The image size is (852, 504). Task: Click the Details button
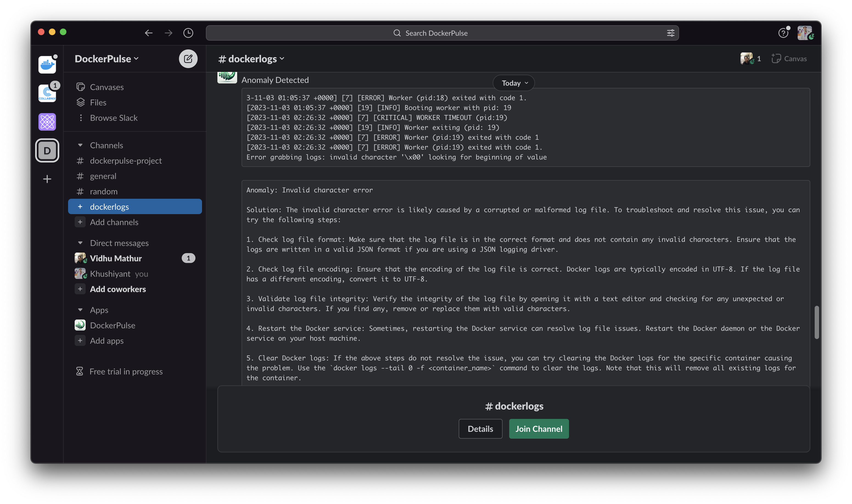pyautogui.click(x=480, y=429)
